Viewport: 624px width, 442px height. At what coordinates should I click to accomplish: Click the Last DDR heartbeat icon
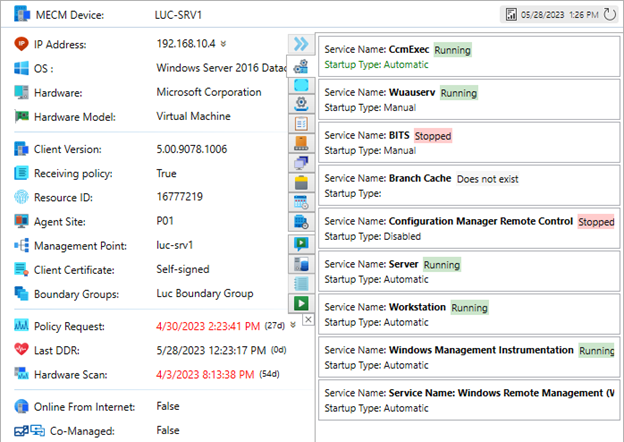coord(21,350)
